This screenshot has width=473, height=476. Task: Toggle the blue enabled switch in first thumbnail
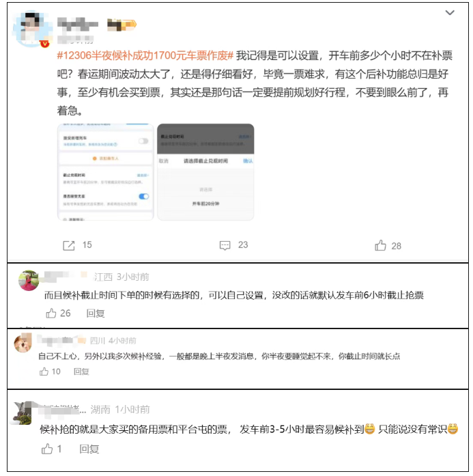point(143,197)
